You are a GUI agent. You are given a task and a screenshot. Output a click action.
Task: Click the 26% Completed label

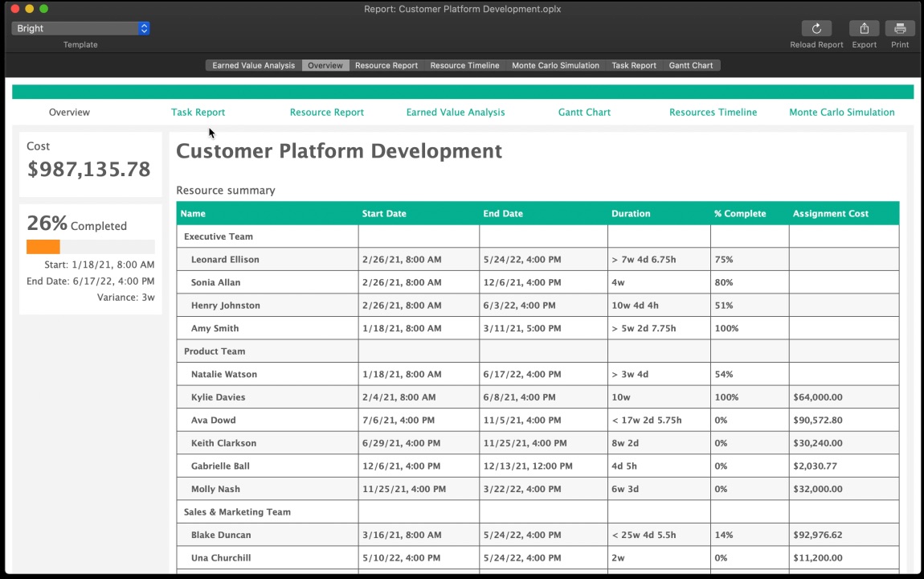click(x=76, y=224)
